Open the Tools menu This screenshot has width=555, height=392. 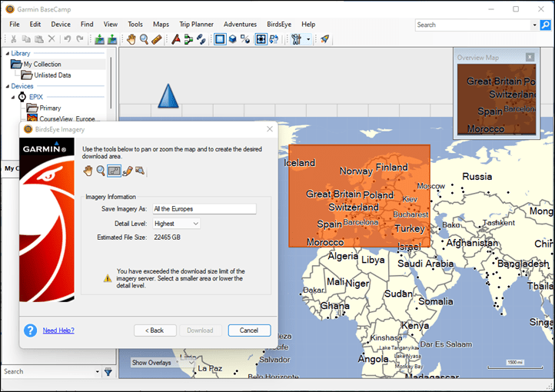coord(135,24)
